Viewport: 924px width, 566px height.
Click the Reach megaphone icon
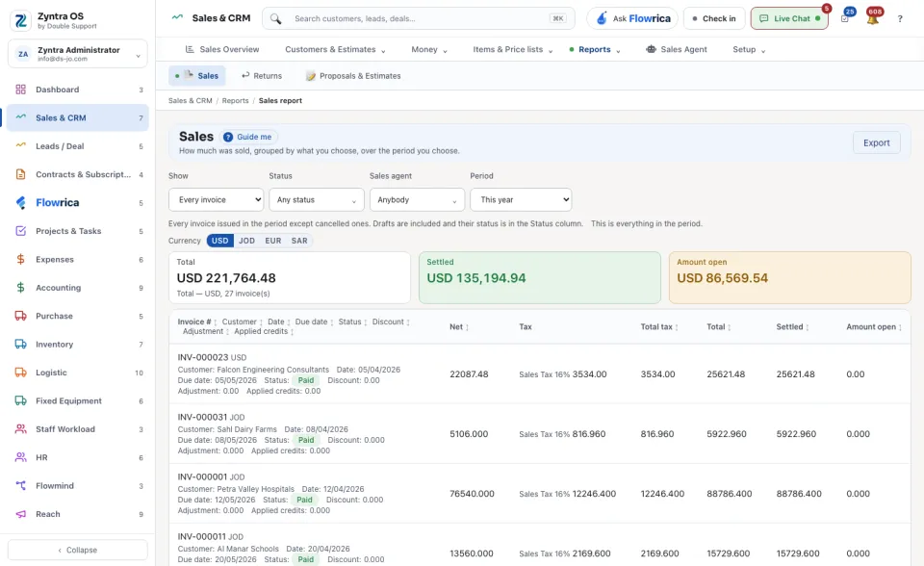tap(20, 514)
